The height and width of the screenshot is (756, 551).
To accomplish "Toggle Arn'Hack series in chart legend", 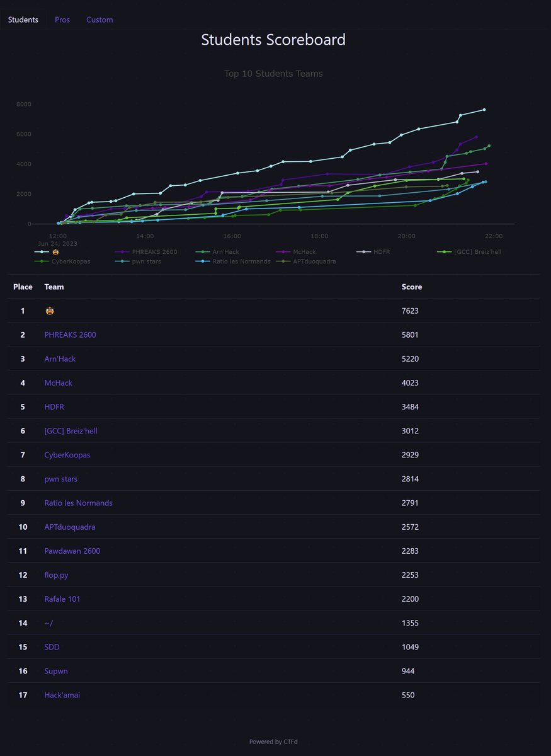I will [217, 252].
